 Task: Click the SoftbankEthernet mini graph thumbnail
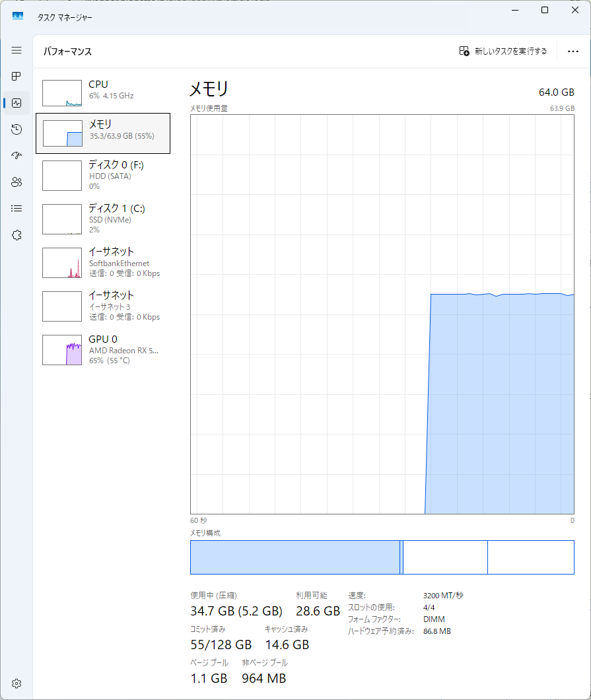pyautogui.click(x=62, y=263)
